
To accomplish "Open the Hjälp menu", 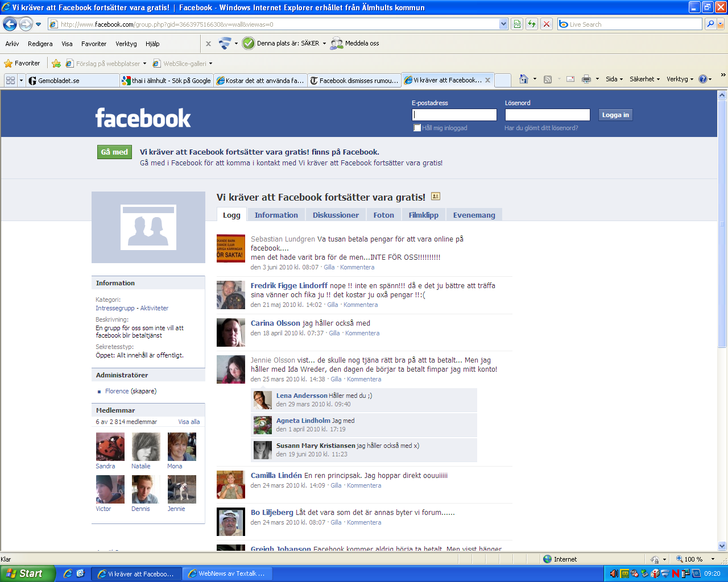I will [152, 43].
